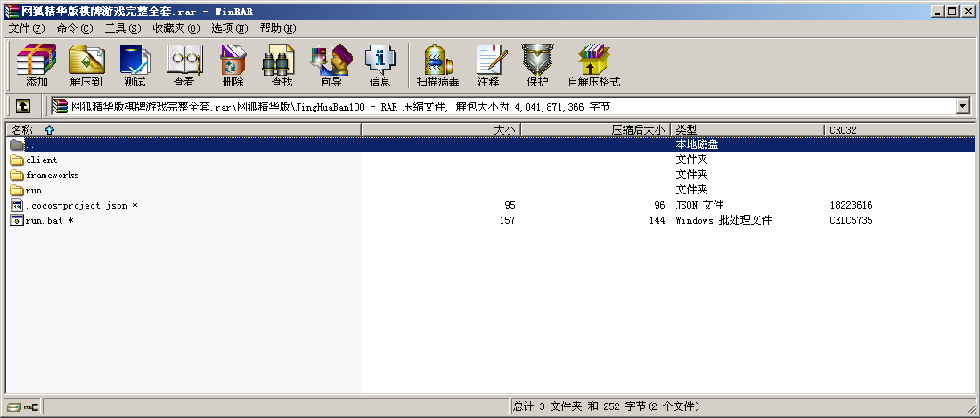Click the SFX (自解压格式) icon

[x=594, y=65]
